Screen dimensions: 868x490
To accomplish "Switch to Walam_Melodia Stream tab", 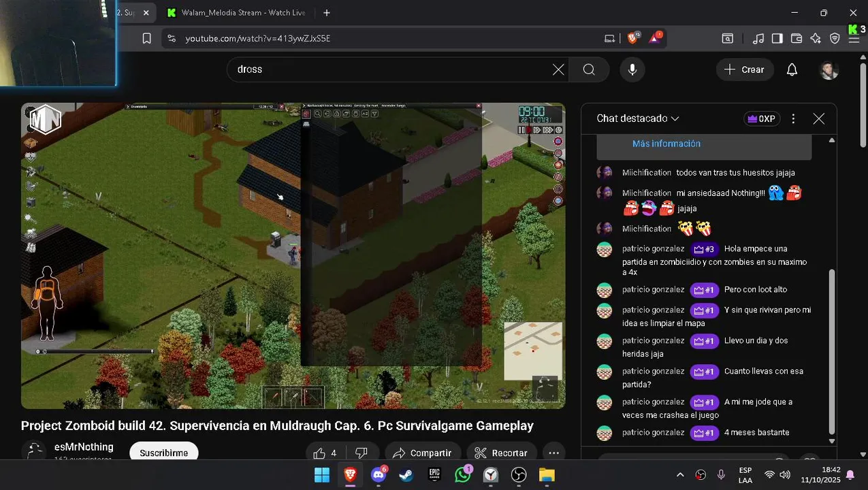I will 236,13.
